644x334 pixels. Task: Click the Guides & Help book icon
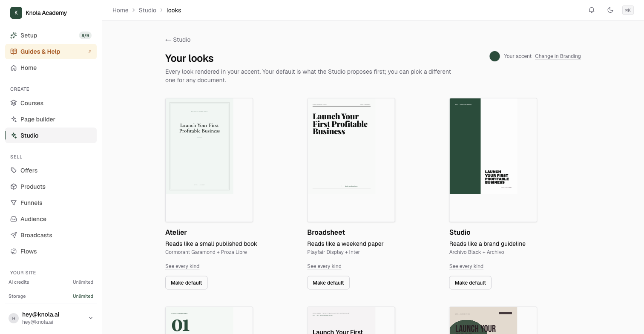14,52
